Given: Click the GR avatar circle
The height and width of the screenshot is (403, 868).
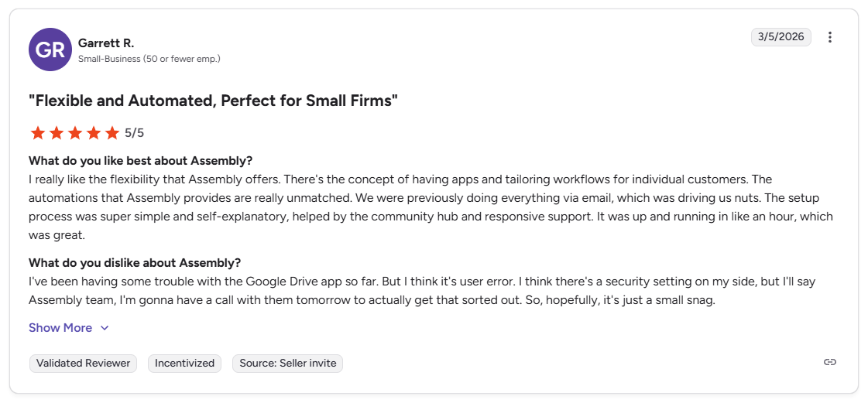Looking at the screenshot, I should tap(50, 50).
